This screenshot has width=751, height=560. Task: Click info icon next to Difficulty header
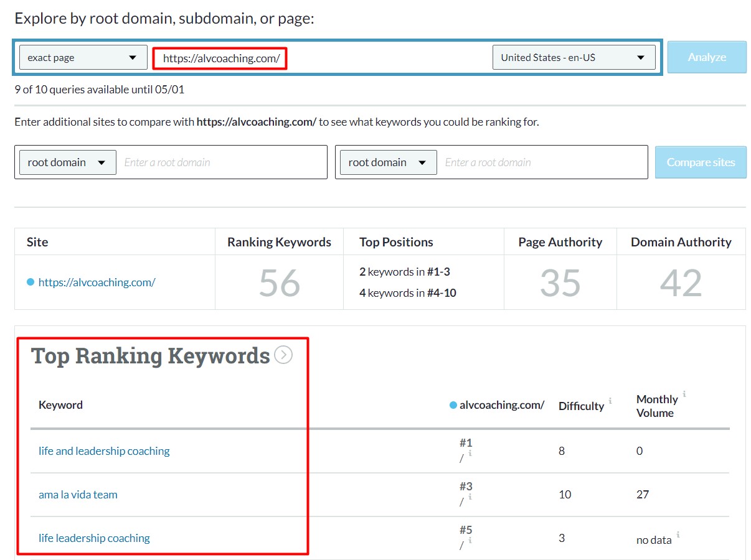[610, 401]
